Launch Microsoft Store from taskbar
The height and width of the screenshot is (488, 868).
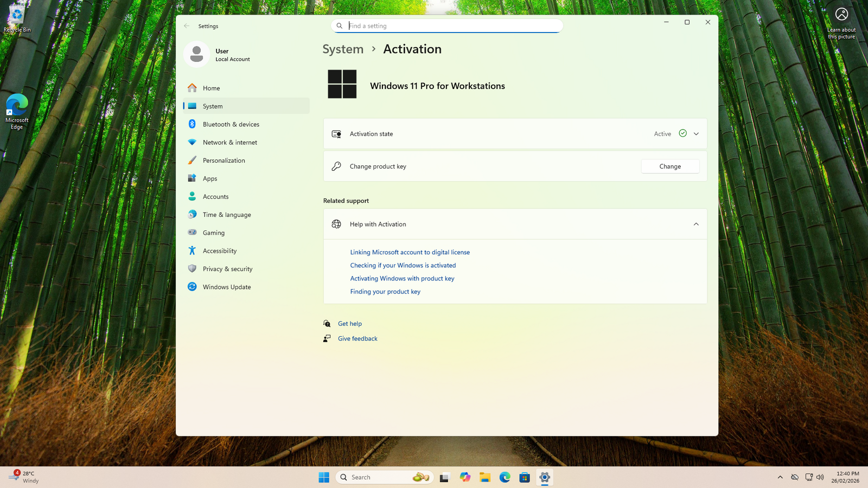tap(524, 477)
